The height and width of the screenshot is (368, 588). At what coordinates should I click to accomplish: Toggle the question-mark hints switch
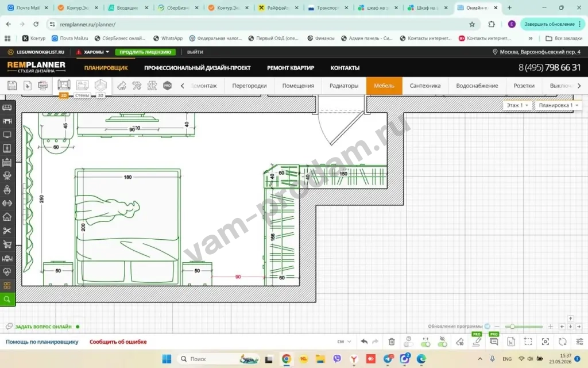tap(408, 342)
